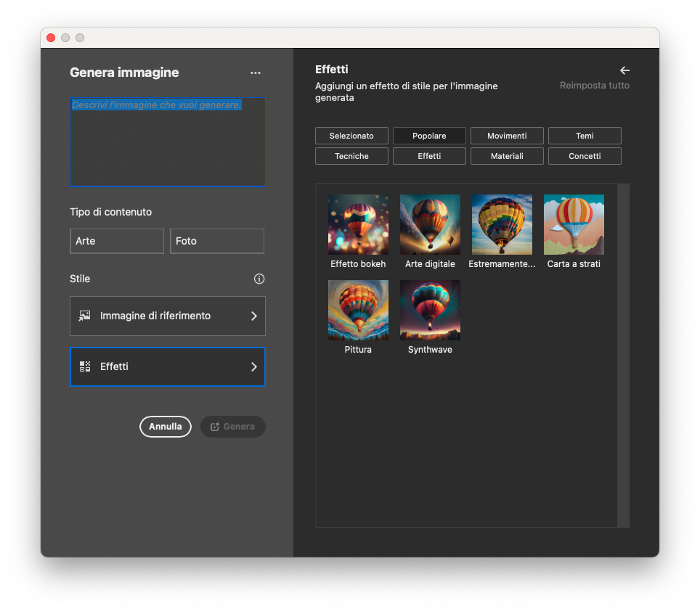Click the effects list vertical scrollbar

click(x=623, y=355)
